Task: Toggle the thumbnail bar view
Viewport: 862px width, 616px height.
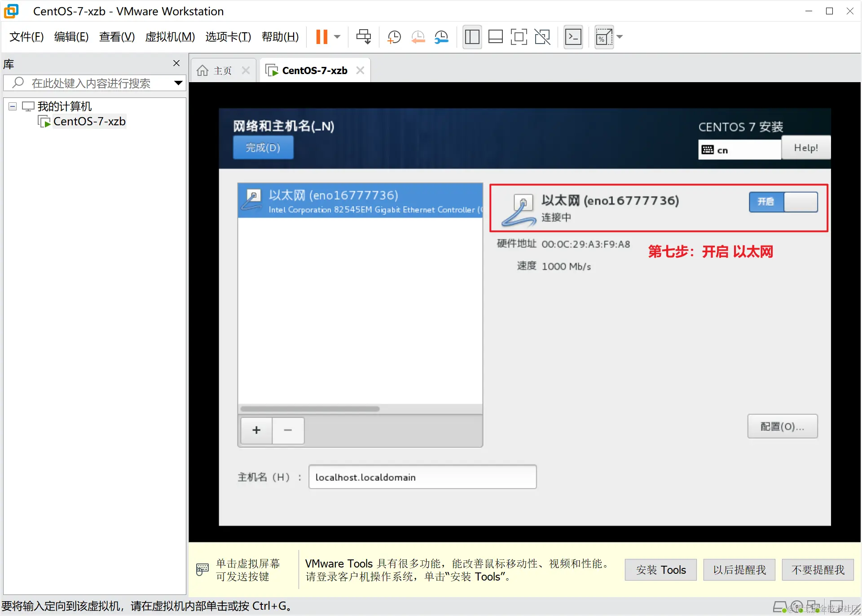Action: (495, 37)
